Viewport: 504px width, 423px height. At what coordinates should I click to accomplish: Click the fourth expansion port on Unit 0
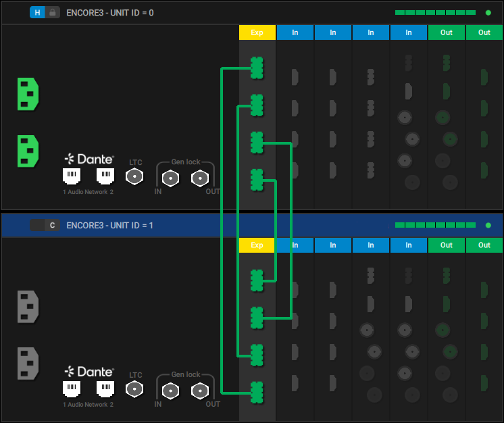[257, 180]
